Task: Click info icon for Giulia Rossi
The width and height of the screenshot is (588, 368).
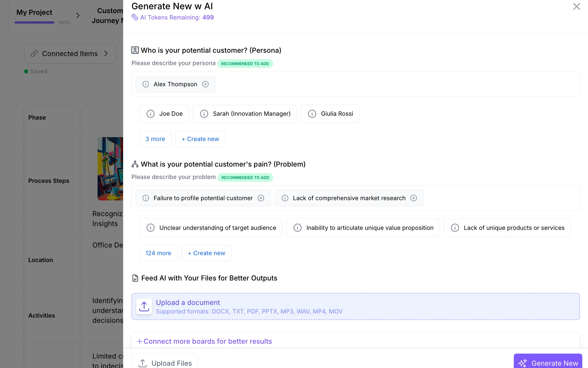Action: (x=312, y=114)
